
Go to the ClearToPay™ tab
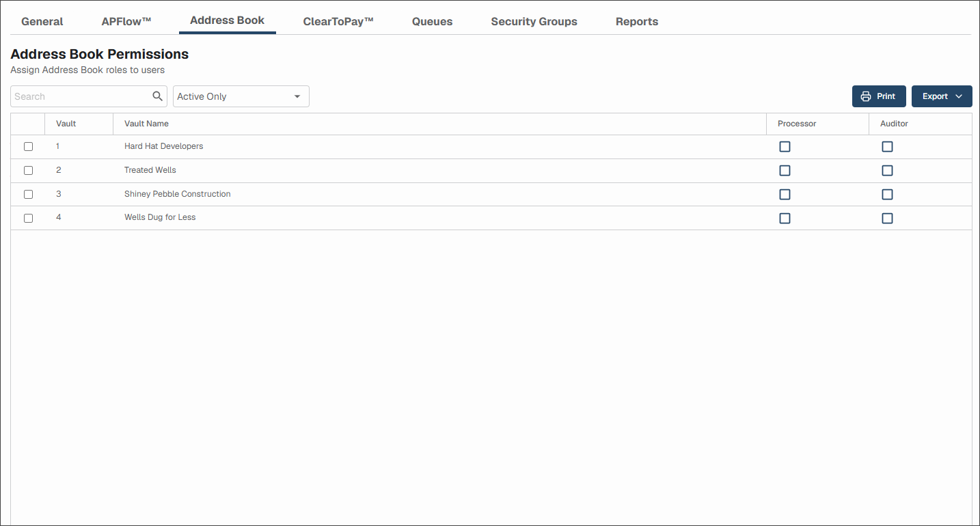click(338, 21)
